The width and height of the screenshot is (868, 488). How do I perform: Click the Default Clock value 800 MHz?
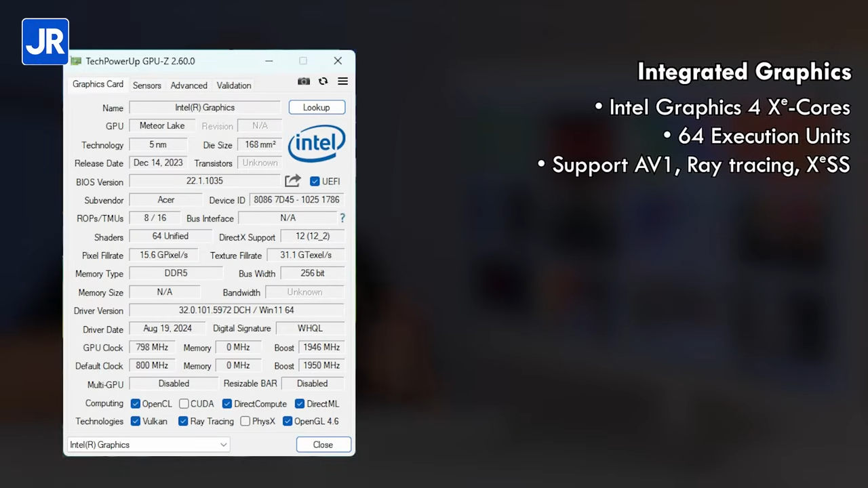coord(152,366)
